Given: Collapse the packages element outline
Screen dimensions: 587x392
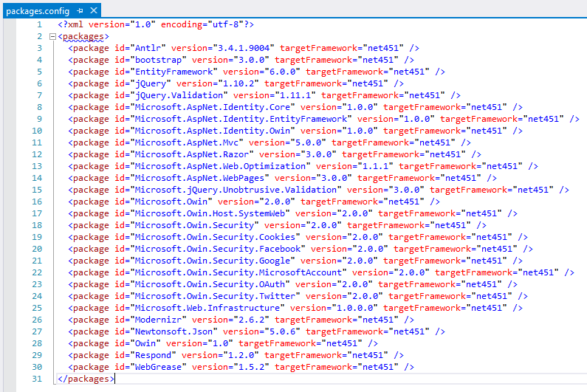Looking at the screenshot, I should click(52, 37).
